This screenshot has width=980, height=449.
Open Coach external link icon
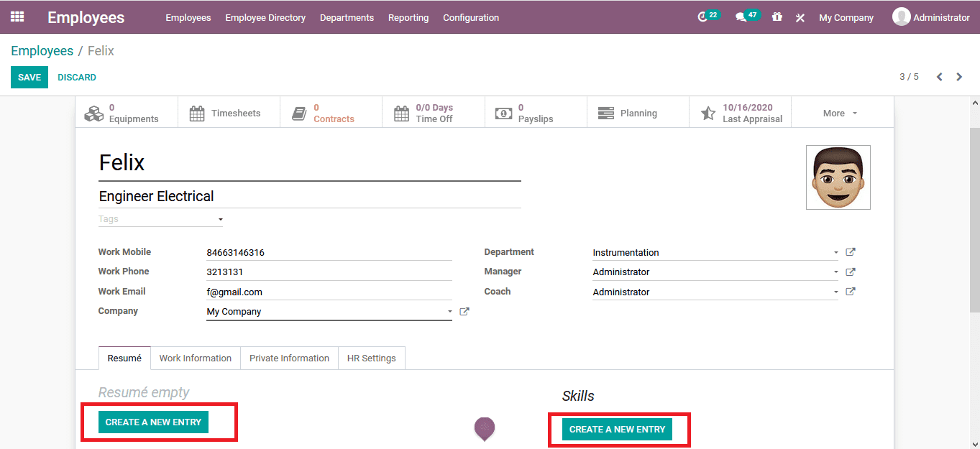click(851, 292)
